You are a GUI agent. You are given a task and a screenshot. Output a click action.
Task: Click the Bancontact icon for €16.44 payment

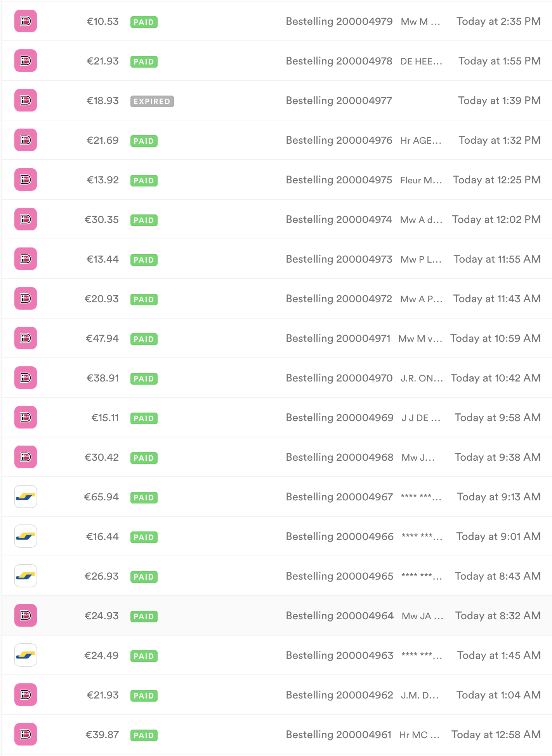26,536
